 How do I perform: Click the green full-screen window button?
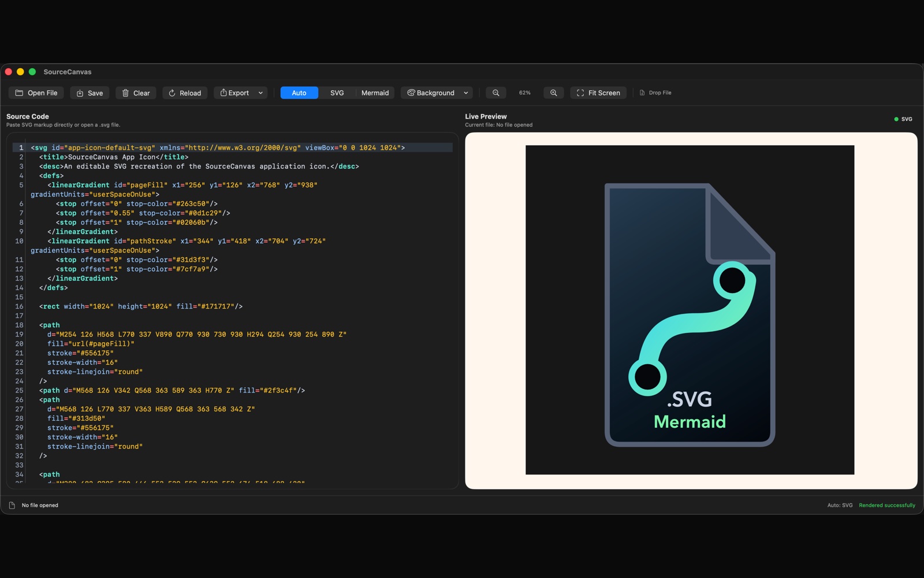point(32,72)
